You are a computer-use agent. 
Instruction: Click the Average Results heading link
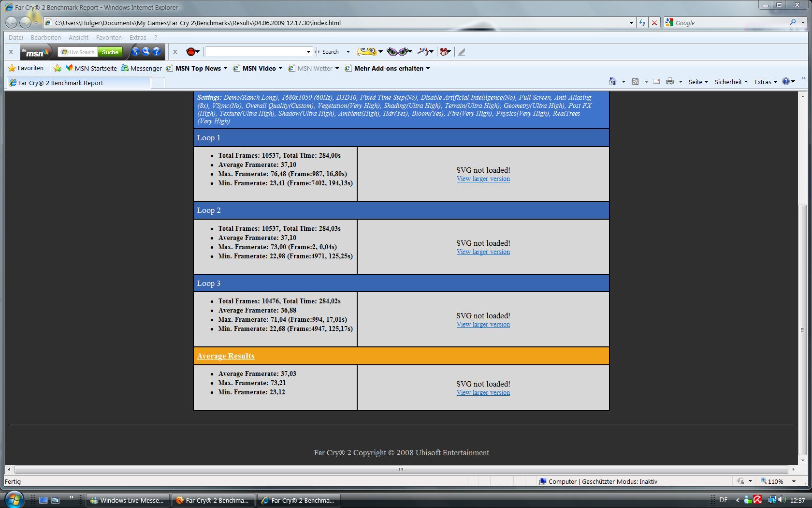click(x=226, y=356)
